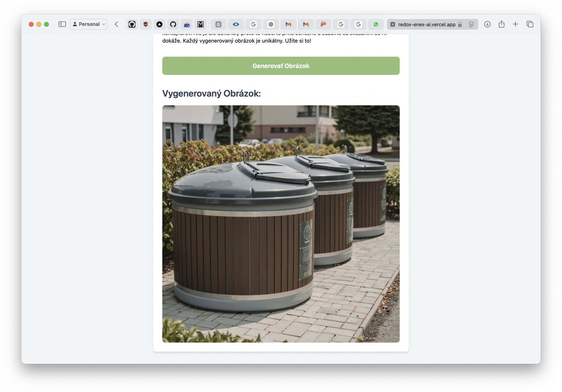Open the WhatsApp tab
The width and height of the screenshot is (562, 392).
[376, 24]
